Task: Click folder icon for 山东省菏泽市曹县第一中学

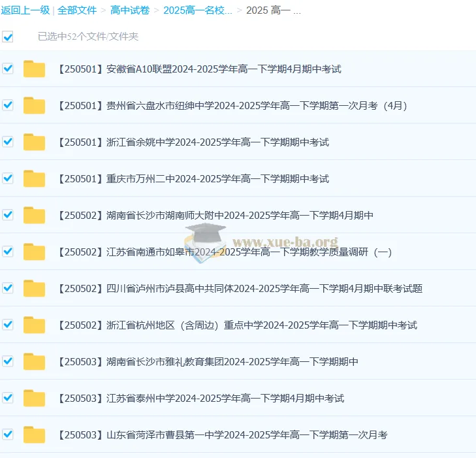Action: tap(34, 434)
